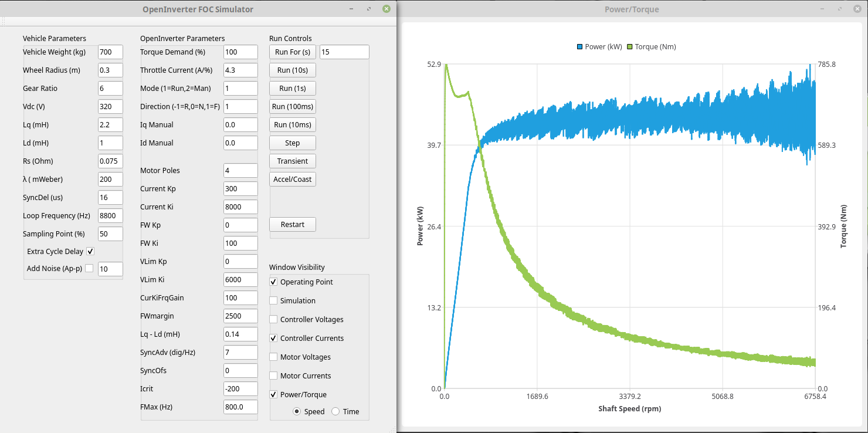This screenshot has width=868, height=433.
Task: Click the Torque Demand (%) input
Action: [x=240, y=52]
